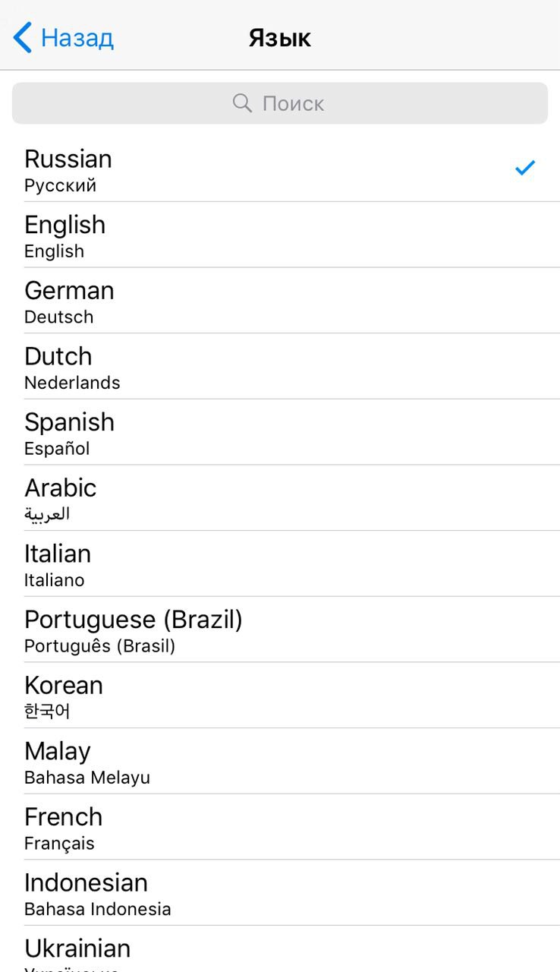Select Spanish (Español) language
Image resolution: width=560 pixels, height=972 pixels.
click(280, 432)
